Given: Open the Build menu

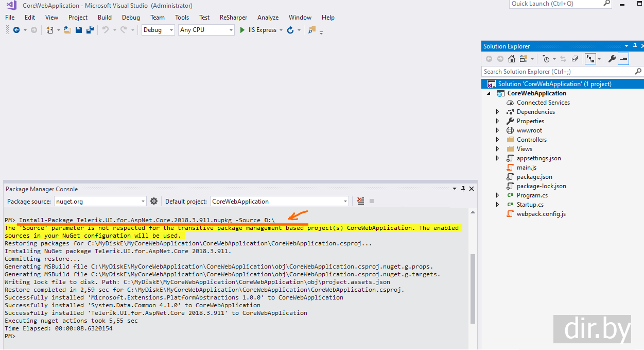Looking at the screenshot, I should coord(105,17).
